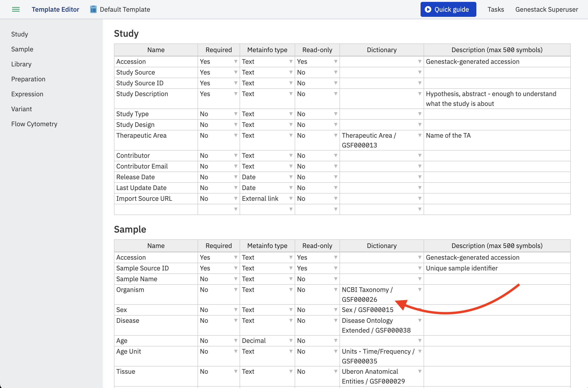Open the green hamburger menu icon
Viewport: 588px width, 388px height.
pyautogui.click(x=16, y=9)
